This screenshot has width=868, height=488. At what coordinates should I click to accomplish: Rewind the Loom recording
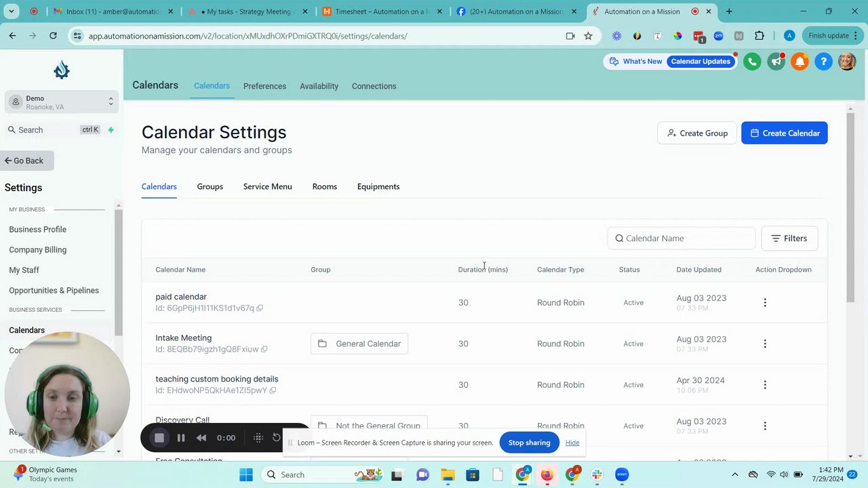click(x=201, y=438)
